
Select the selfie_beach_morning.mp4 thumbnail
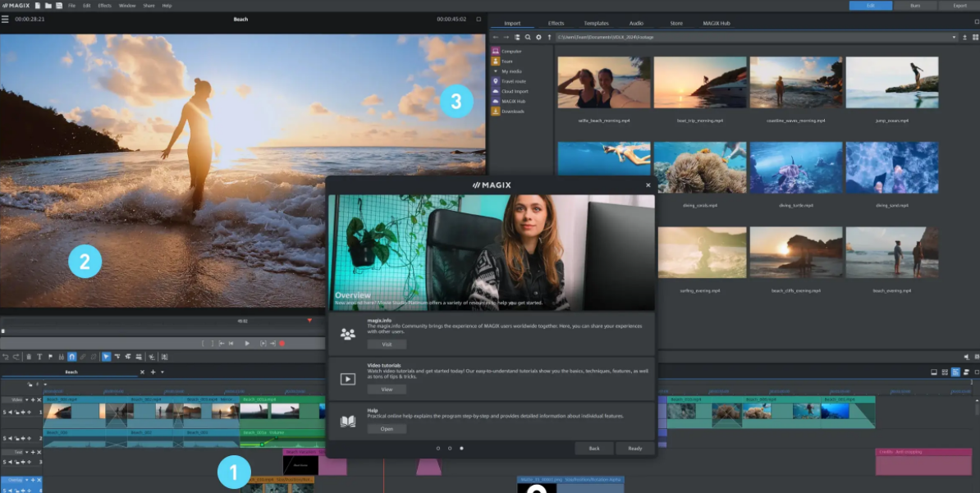pos(604,83)
